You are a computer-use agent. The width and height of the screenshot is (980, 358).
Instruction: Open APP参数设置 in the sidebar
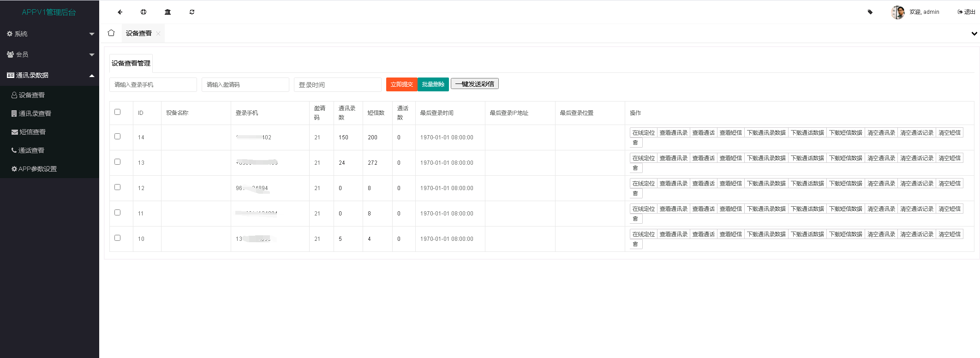coord(49,169)
